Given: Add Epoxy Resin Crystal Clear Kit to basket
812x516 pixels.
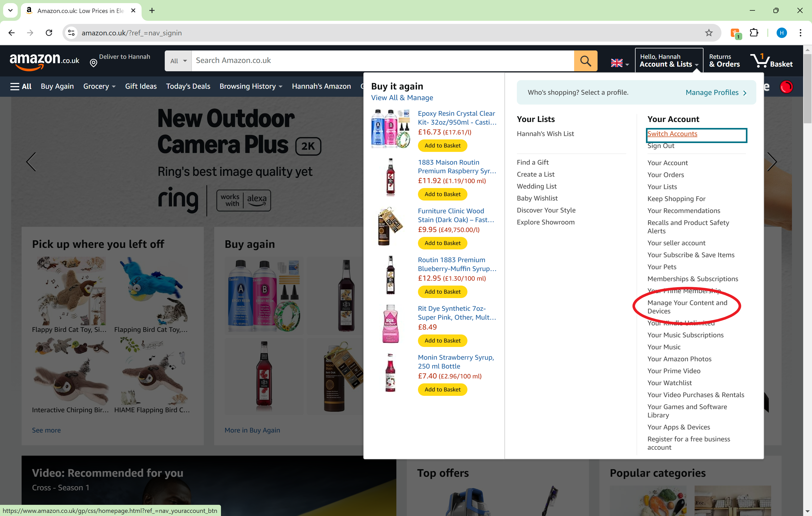Looking at the screenshot, I should (442, 146).
